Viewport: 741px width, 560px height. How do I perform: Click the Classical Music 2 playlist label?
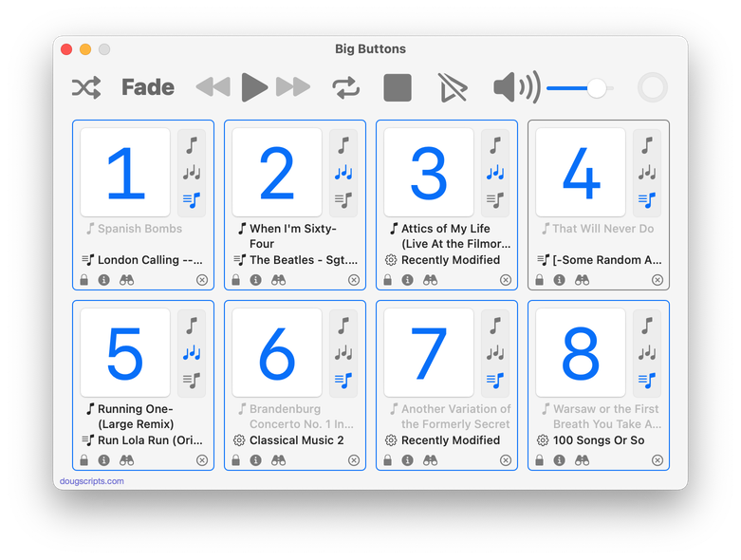click(296, 440)
